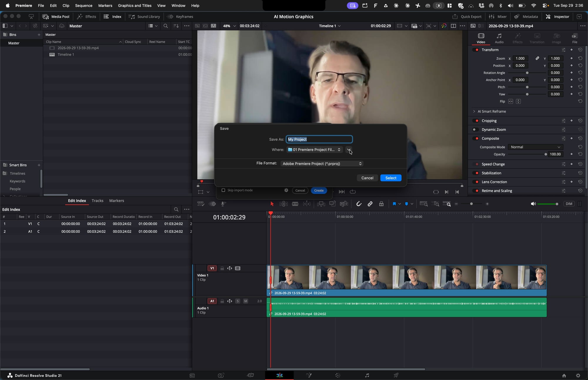Open the File Format dropdown
This screenshot has height=380, width=588.
click(x=322, y=164)
